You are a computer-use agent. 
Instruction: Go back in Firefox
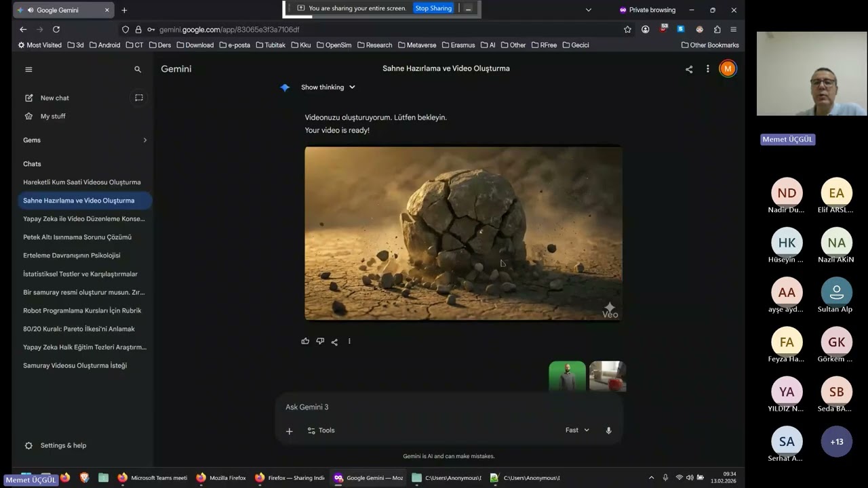(x=23, y=30)
